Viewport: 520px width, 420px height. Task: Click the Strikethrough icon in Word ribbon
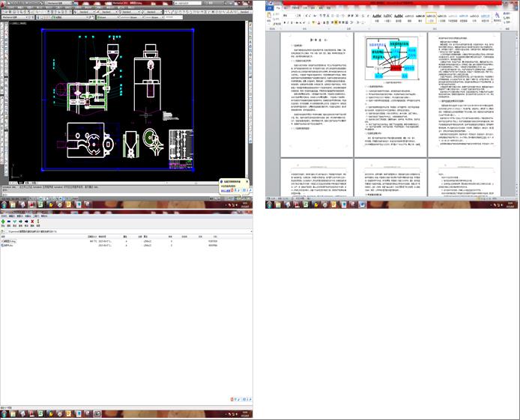click(x=297, y=22)
